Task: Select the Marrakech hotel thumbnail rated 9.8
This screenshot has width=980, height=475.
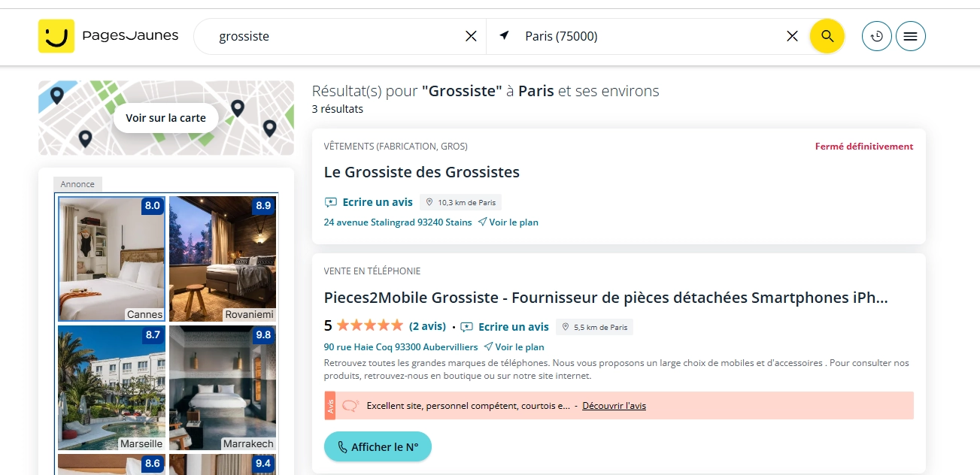Action: pos(222,388)
